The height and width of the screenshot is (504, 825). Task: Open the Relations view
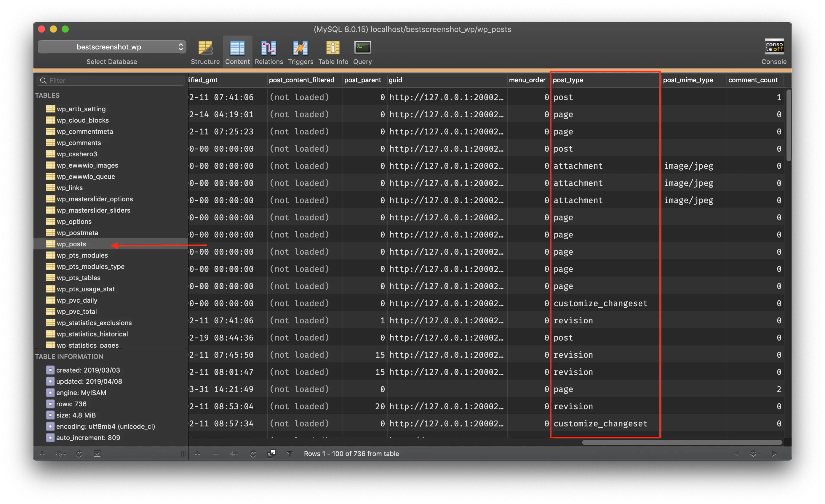point(268,49)
